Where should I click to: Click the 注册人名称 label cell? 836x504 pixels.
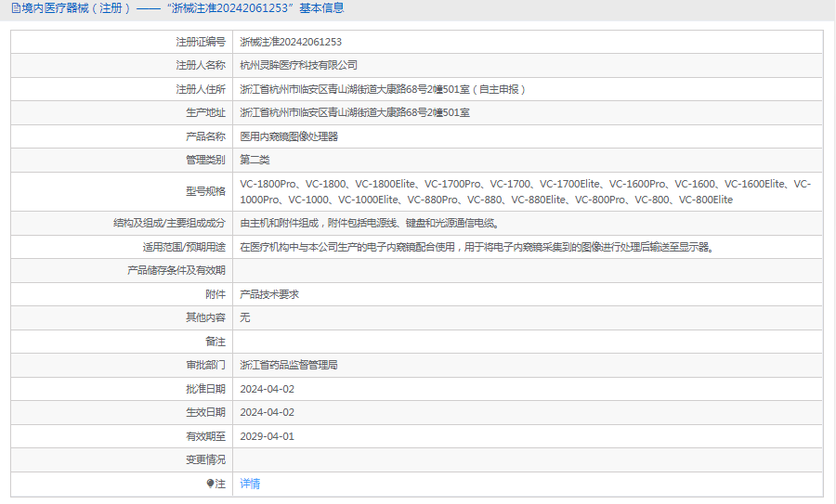pyautogui.click(x=122, y=65)
